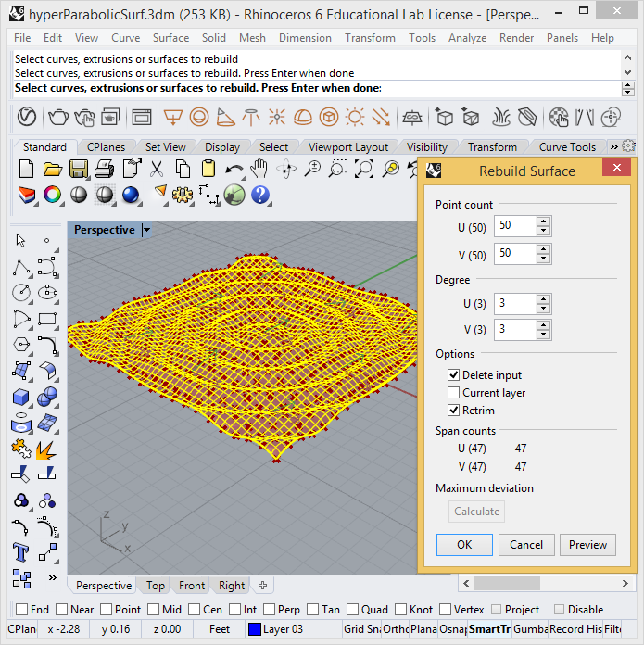Select the Pan hand tool

click(259, 169)
